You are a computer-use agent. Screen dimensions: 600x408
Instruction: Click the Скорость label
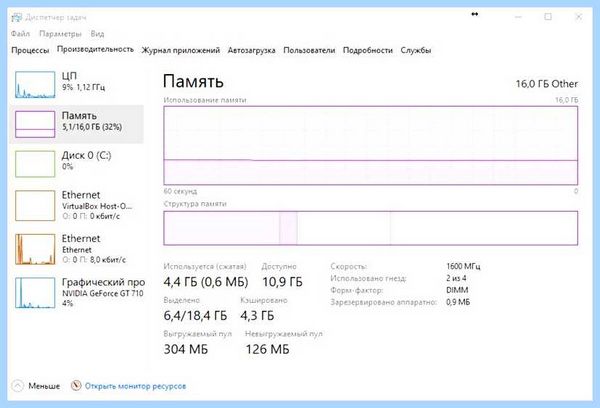(x=349, y=266)
